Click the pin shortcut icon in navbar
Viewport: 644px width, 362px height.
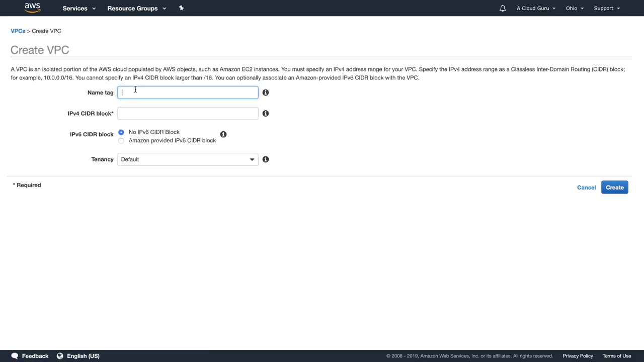[x=181, y=8]
